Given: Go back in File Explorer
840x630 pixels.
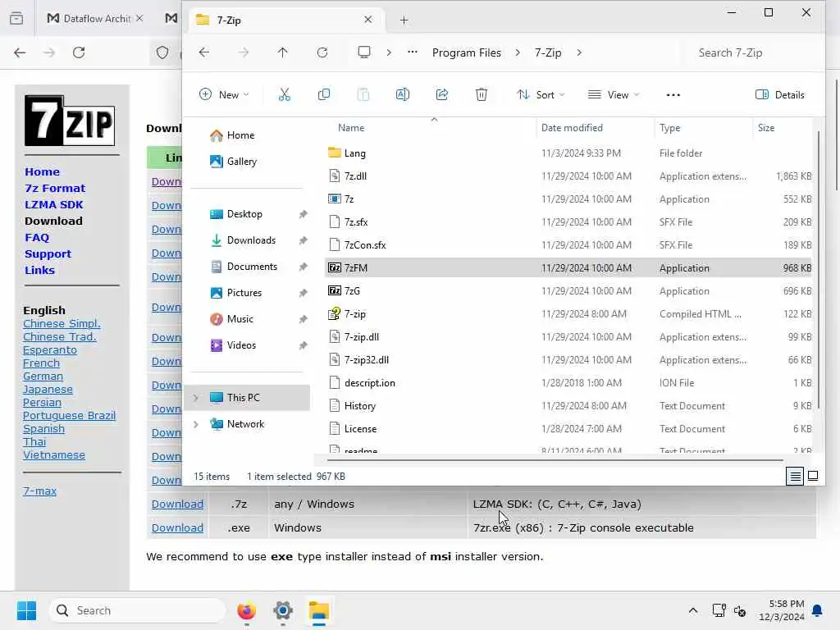Looking at the screenshot, I should [204, 52].
